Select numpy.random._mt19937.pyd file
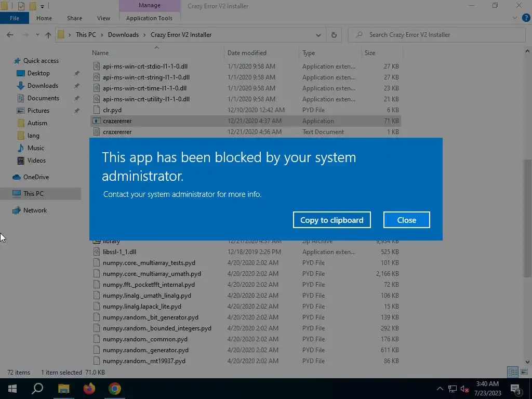 click(144, 361)
